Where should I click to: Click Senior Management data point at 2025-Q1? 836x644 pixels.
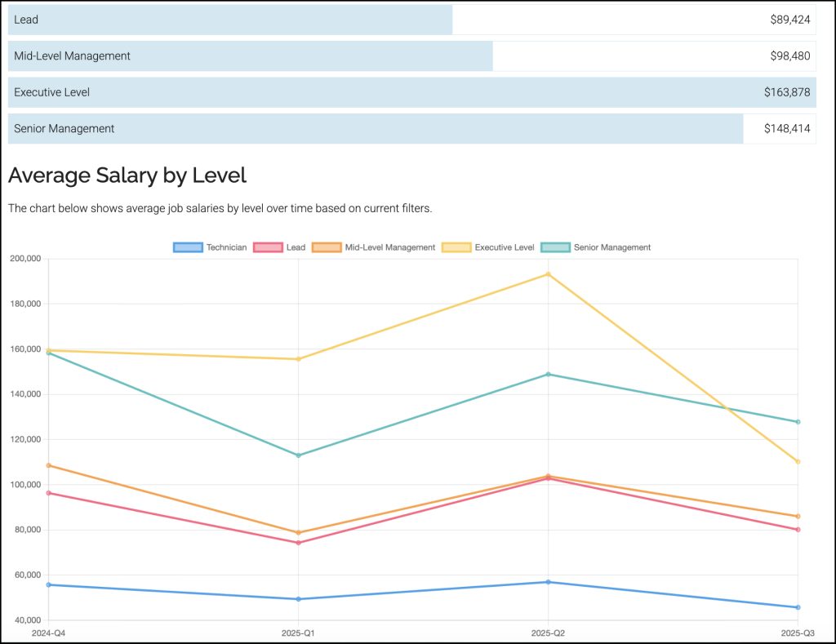click(x=298, y=455)
